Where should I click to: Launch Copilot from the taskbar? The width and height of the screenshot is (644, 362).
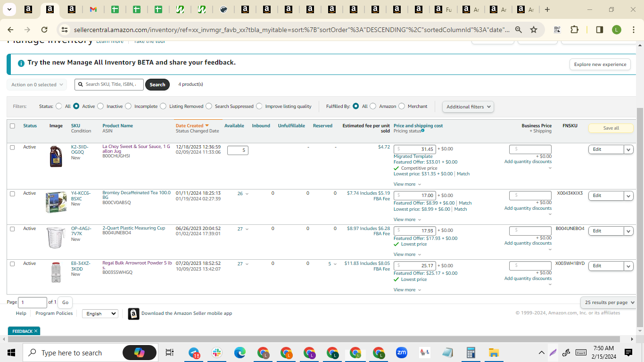(140, 353)
